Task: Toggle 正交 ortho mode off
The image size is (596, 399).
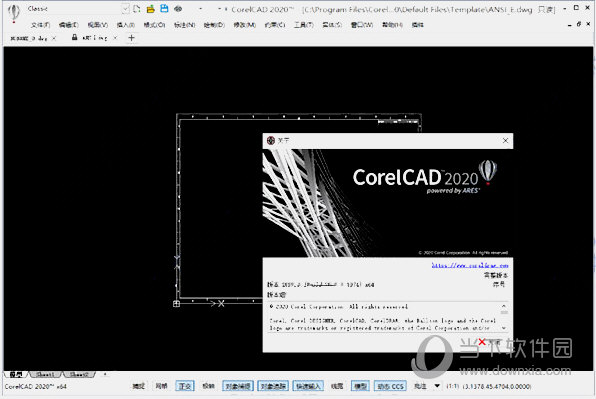Action: tap(185, 386)
